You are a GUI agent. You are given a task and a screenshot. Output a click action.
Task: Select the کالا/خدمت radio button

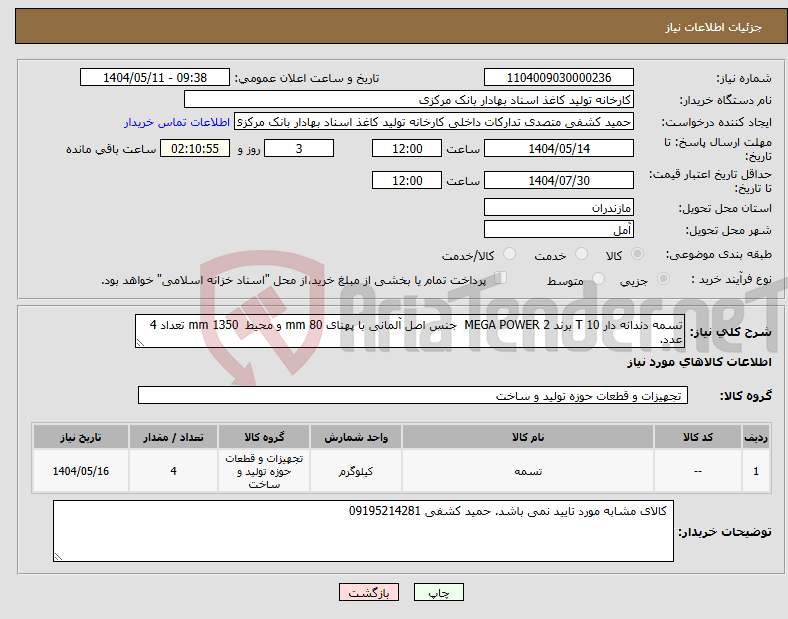(x=509, y=254)
